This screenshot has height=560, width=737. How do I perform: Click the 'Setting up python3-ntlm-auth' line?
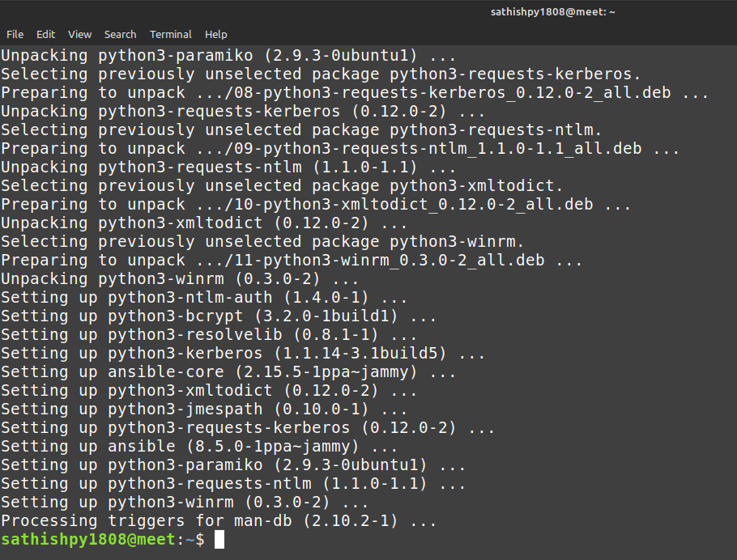point(204,298)
